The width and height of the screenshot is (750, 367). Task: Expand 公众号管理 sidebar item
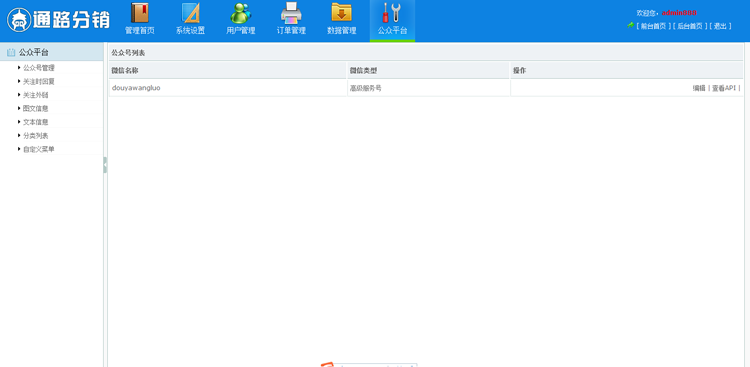pos(39,68)
